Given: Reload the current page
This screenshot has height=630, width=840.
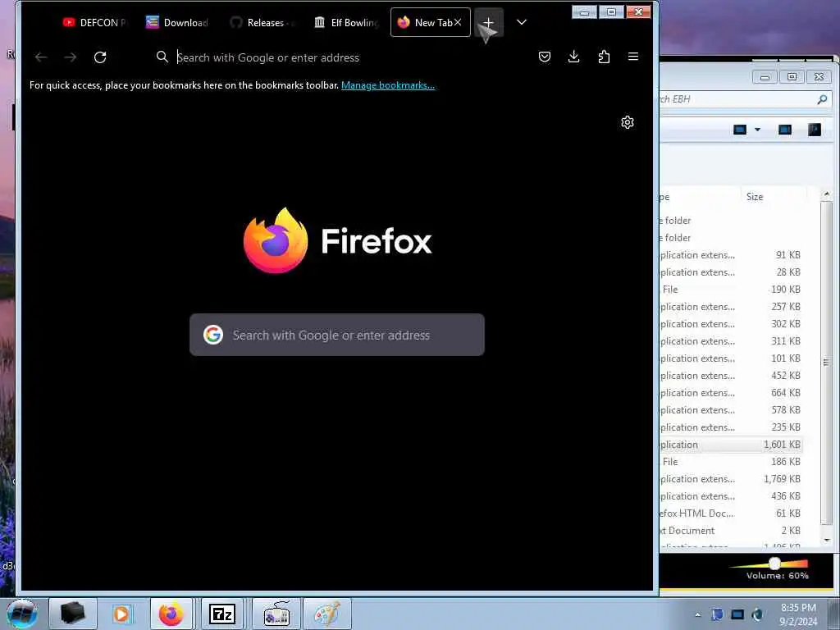Looking at the screenshot, I should click(100, 57).
